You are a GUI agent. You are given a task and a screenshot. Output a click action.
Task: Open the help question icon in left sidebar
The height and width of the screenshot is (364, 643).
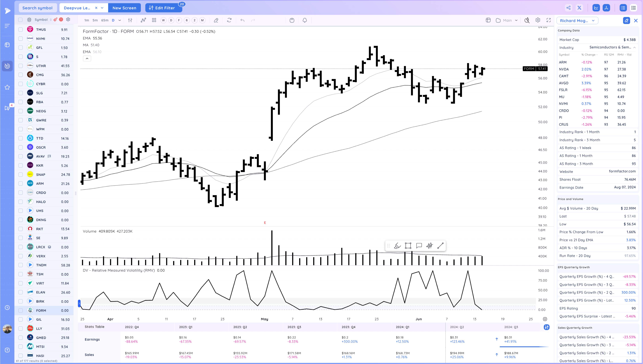[7, 350]
